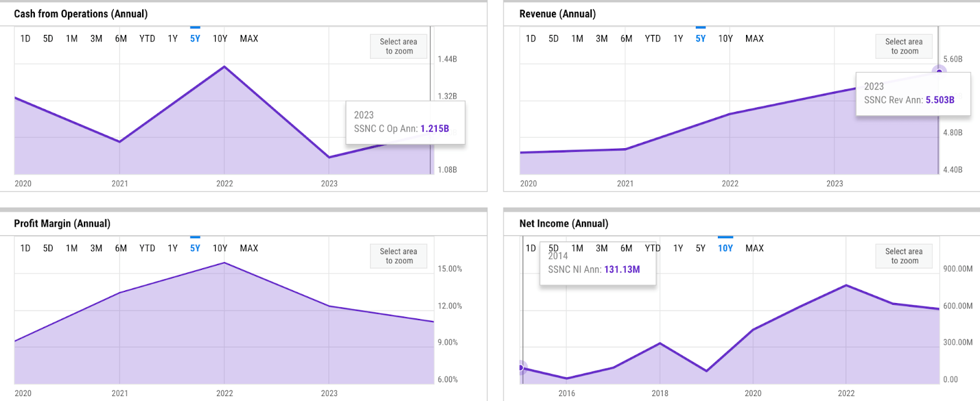Choose YTD range on the Revenue chart
The image size is (980, 401).
(x=652, y=39)
